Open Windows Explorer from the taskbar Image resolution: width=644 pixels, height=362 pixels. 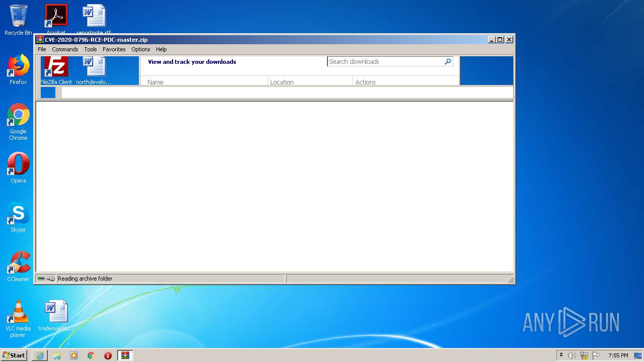[x=57, y=355]
